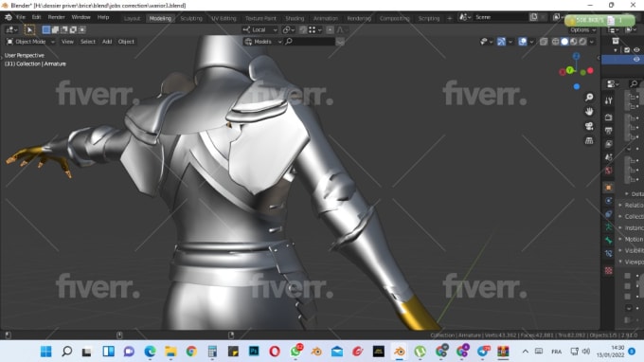Toggle the Show Overlays button

523,42
